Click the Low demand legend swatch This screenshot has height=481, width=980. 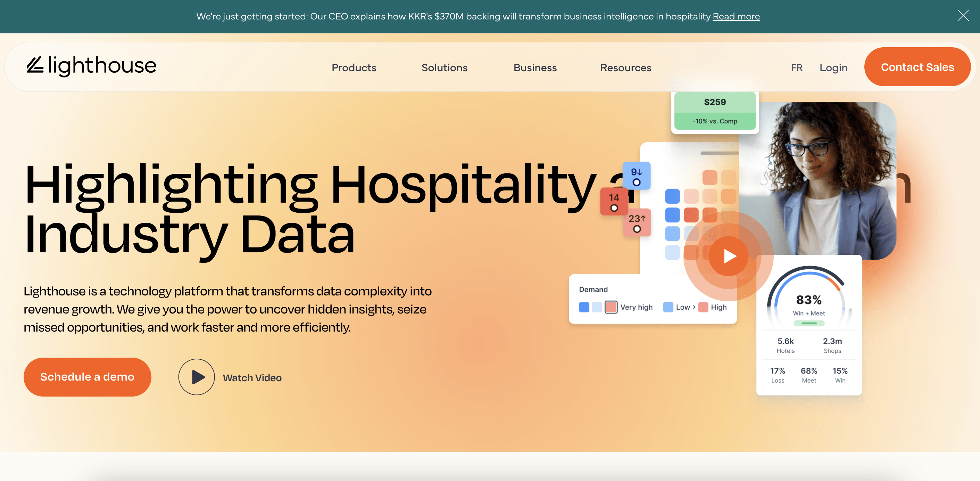click(668, 307)
